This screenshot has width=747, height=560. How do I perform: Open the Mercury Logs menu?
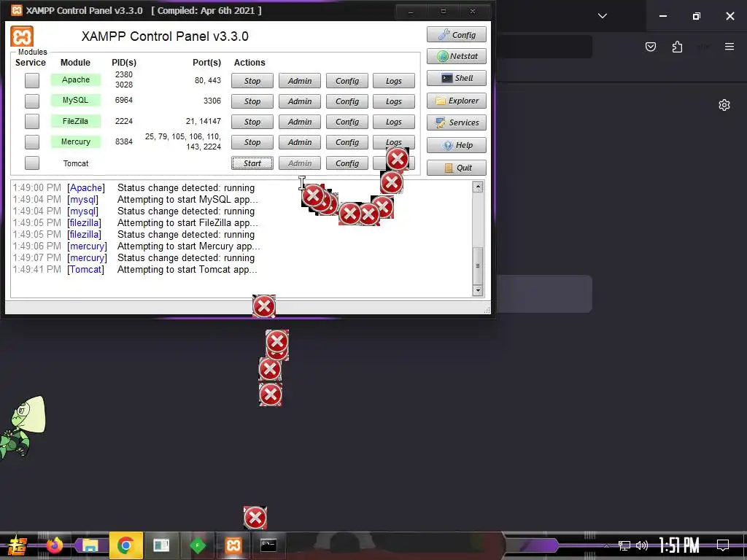tap(393, 141)
